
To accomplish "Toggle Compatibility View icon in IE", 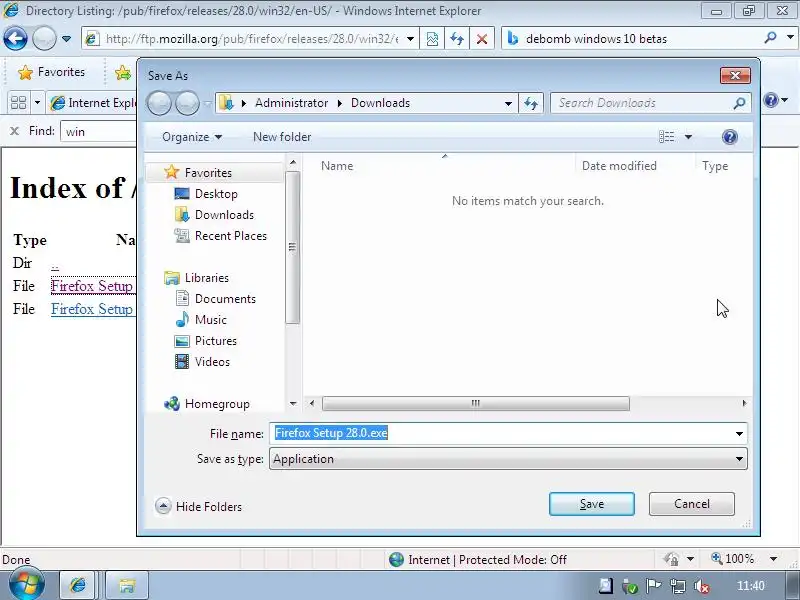I will [432, 39].
